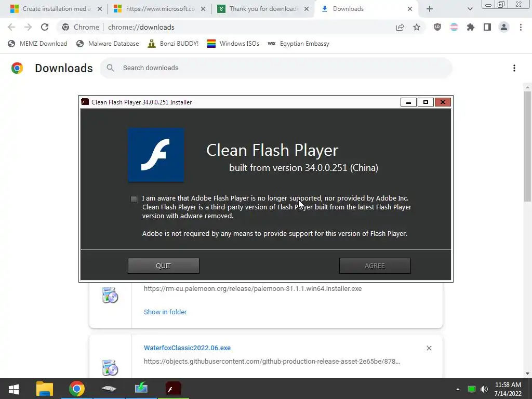Go back in Chrome
Viewport: 532px width, 399px height.
pyautogui.click(x=11, y=27)
